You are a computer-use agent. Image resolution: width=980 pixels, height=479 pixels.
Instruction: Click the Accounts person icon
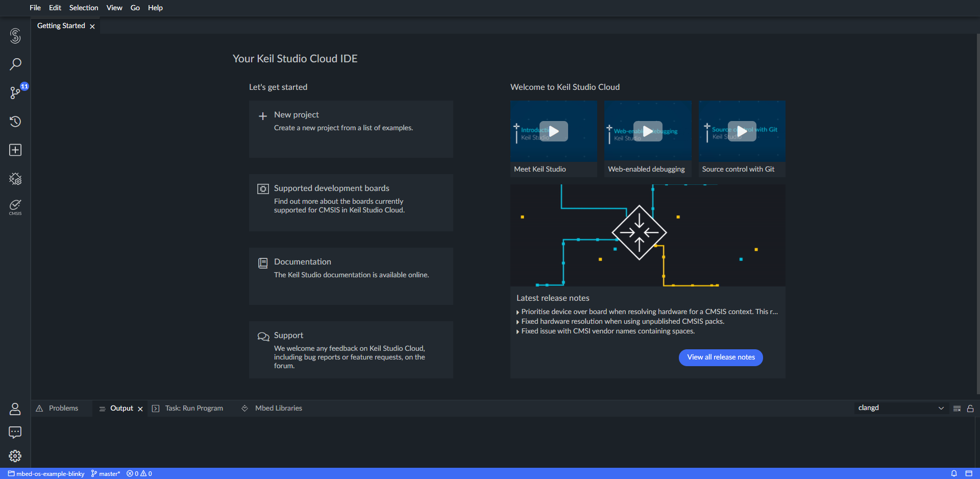click(x=15, y=409)
